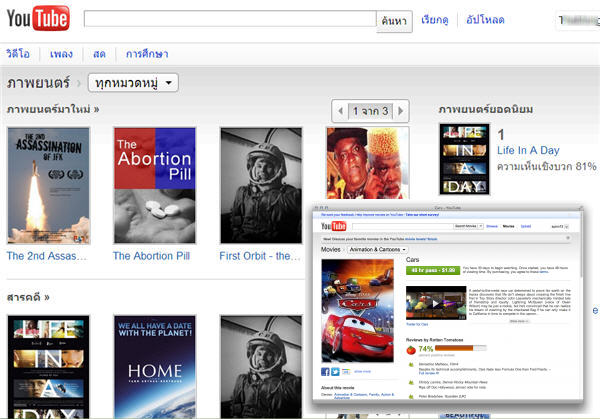Screen dimensions: 600x419
Task: Open First Orbit astronaut poster in new movies
Action: 261,186
